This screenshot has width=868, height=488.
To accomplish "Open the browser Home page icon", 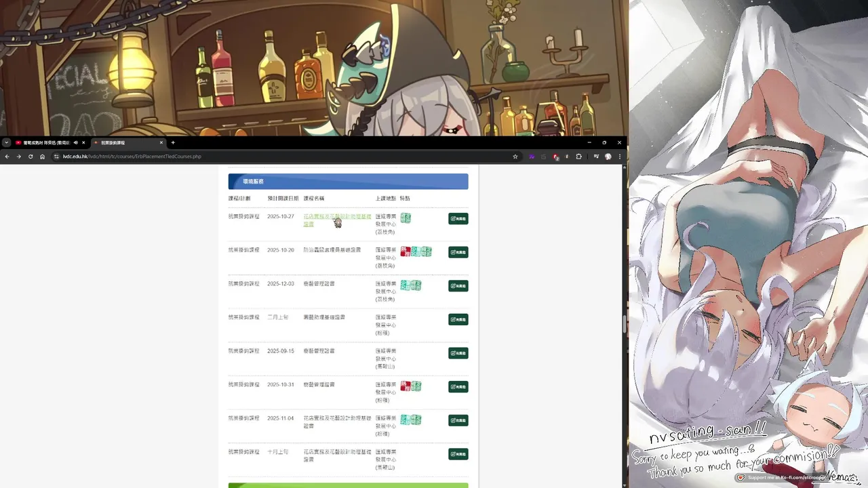I will [42, 157].
